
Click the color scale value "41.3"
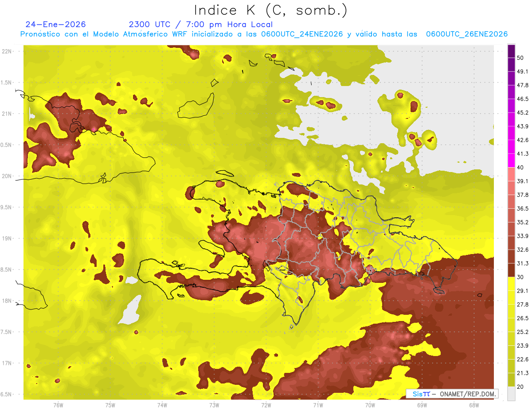click(523, 154)
